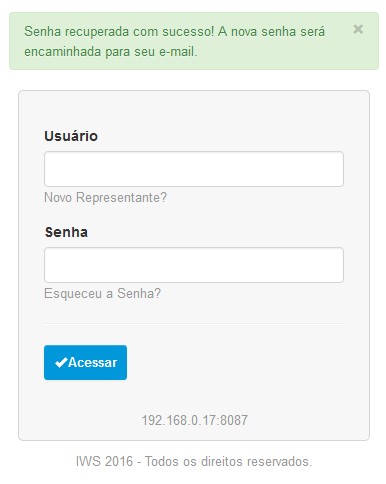386x484 pixels.
Task: Dismiss the green success alert
Action: tap(358, 29)
